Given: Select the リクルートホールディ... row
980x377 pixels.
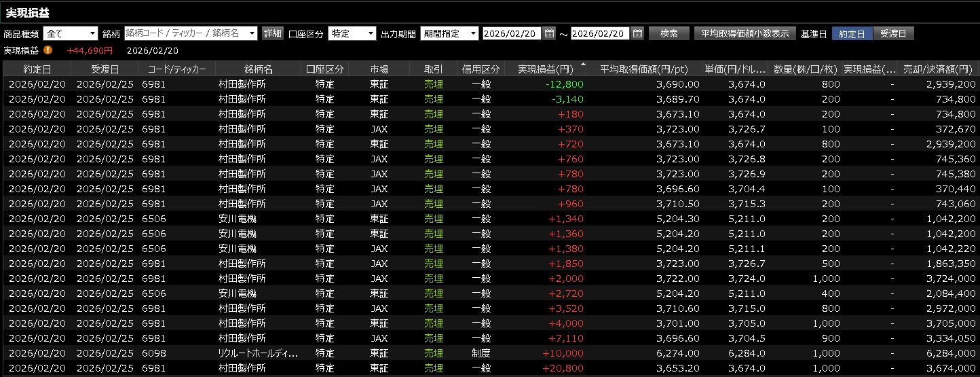Looking at the screenshot, I should [258, 353].
